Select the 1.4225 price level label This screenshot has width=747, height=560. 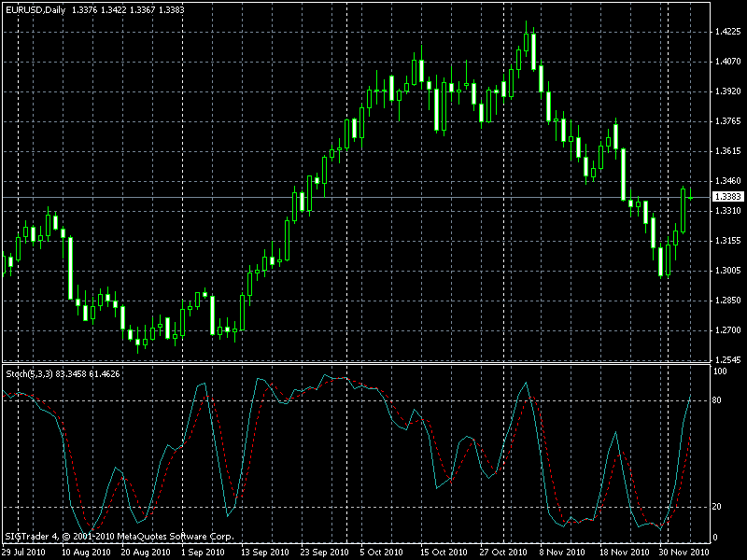(728, 32)
